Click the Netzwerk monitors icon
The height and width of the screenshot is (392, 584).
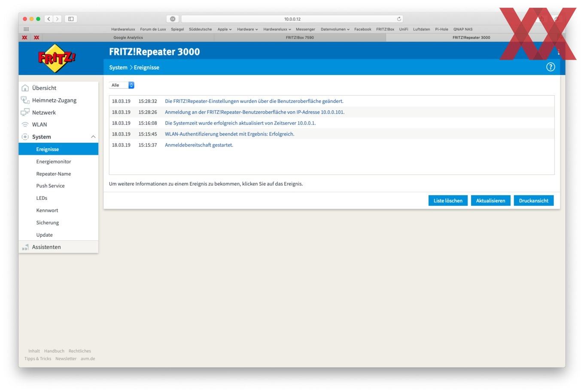tap(25, 112)
